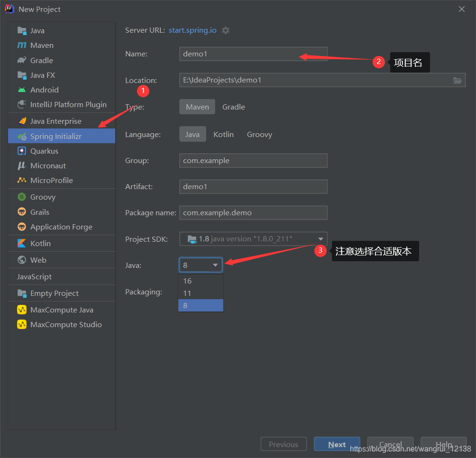The height and width of the screenshot is (458, 476).
Task: Click the Android robot icon
Action: pyautogui.click(x=22, y=90)
